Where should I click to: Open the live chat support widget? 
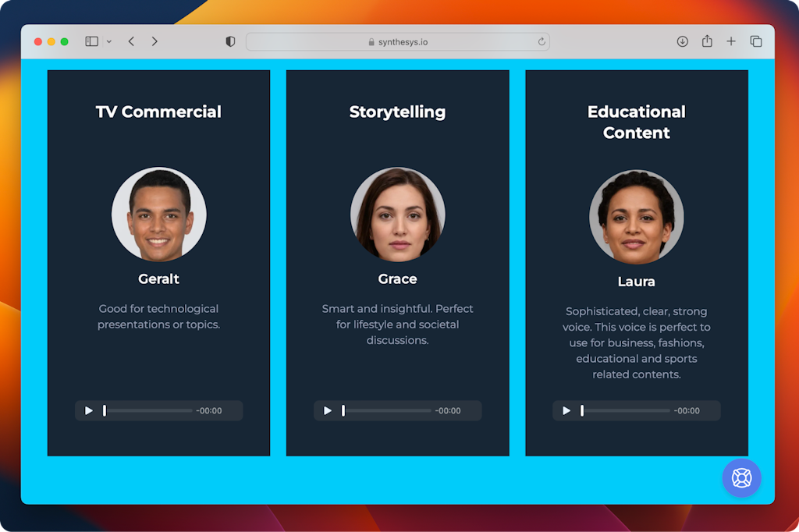(x=741, y=477)
